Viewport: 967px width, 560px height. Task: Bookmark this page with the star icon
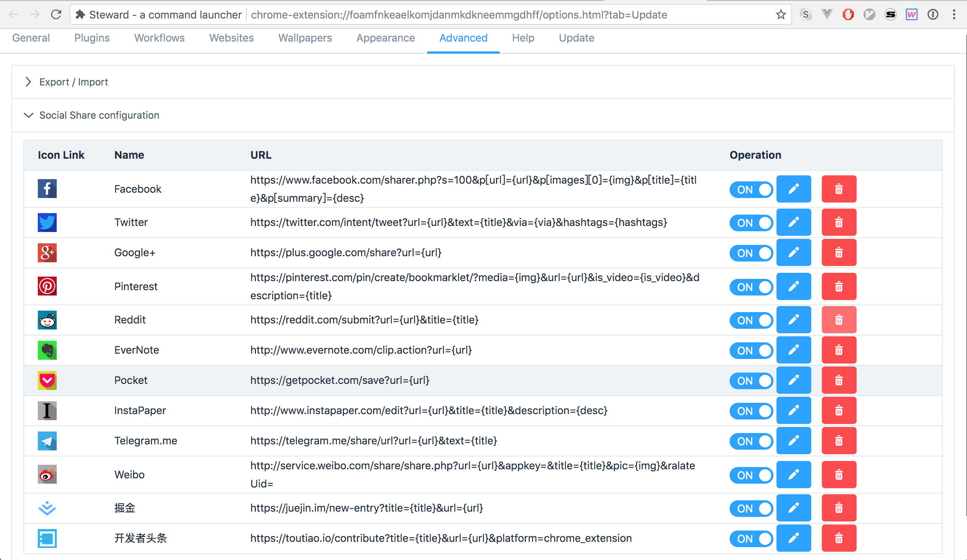point(781,15)
